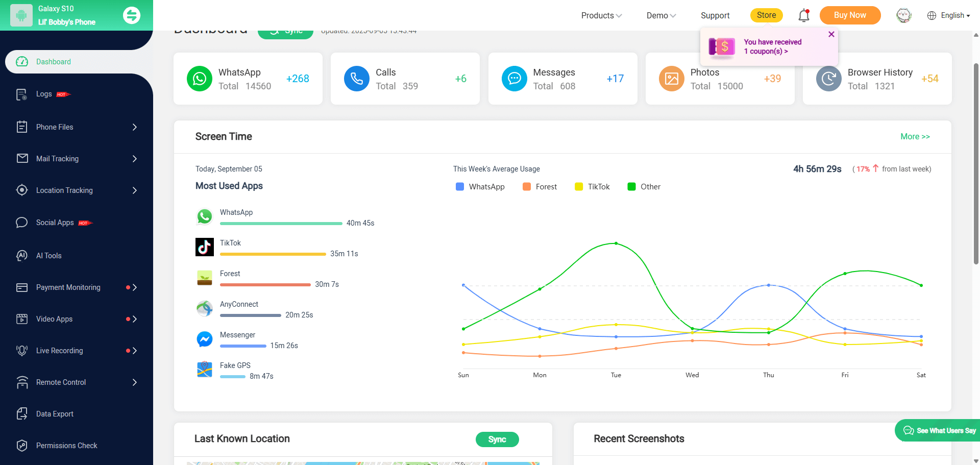The width and height of the screenshot is (980, 465).
Task: Expand the Live Recording submenu arrow
Action: pos(135,351)
